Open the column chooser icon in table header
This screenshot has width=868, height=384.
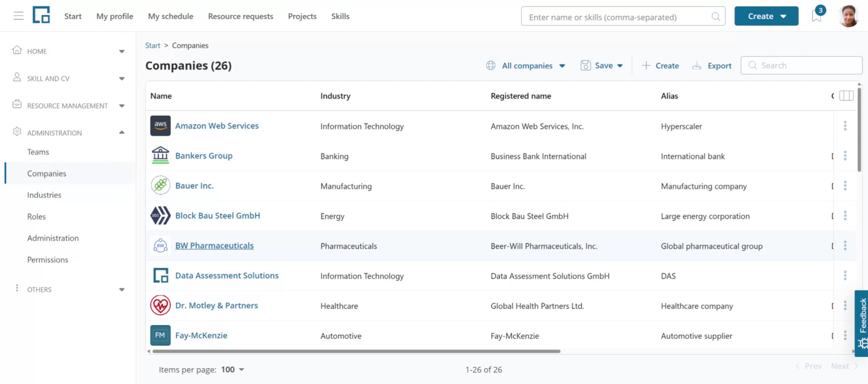pos(846,96)
